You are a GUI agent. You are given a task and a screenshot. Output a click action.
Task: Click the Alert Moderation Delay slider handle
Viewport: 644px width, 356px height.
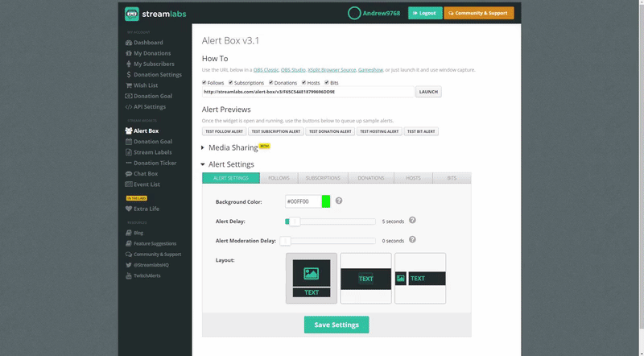286,241
